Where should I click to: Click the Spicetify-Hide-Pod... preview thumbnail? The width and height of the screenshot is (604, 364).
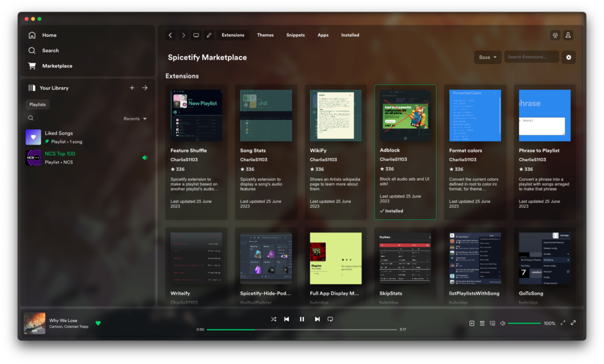point(266,258)
